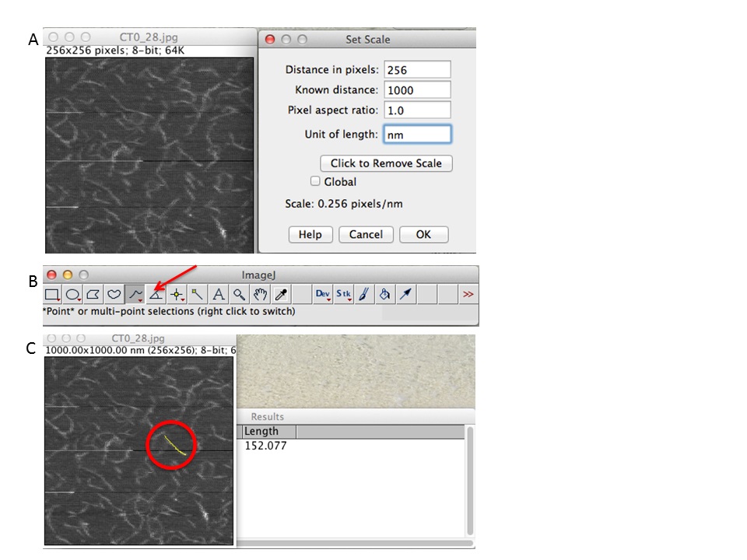Screen dimensions: 747x560
Task: Select the Color picker eyedropper tool
Action: point(281,294)
